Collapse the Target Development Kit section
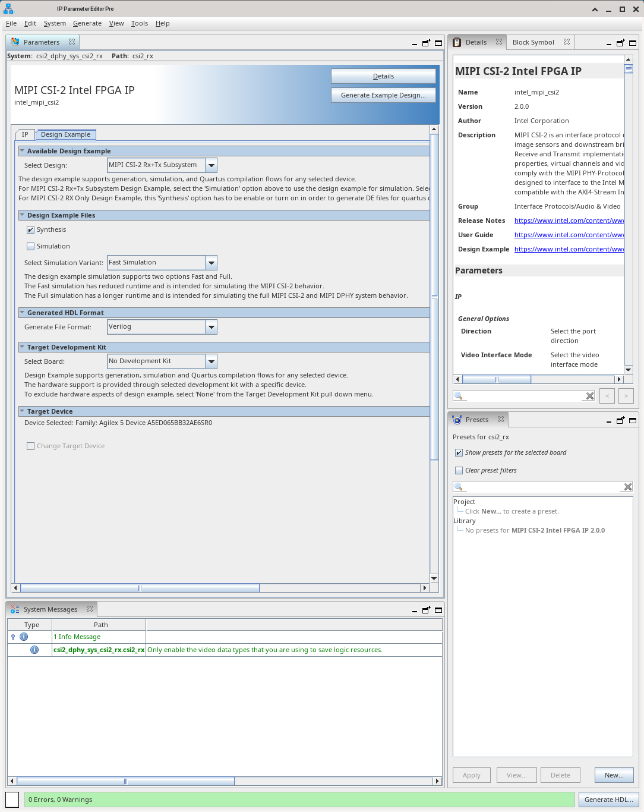This screenshot has height=812, width=644. pyautogui.click(x=22, y=347)
